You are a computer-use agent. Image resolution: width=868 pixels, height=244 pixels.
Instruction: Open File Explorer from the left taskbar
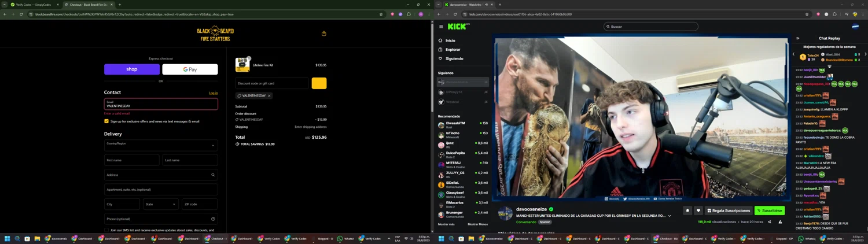pos(37,238)
